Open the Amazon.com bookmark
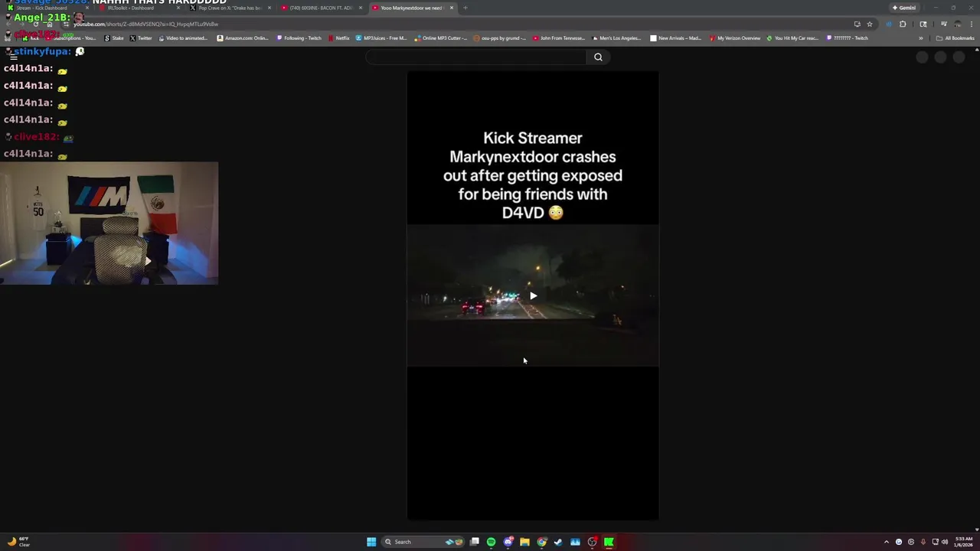 pos(243,37)
